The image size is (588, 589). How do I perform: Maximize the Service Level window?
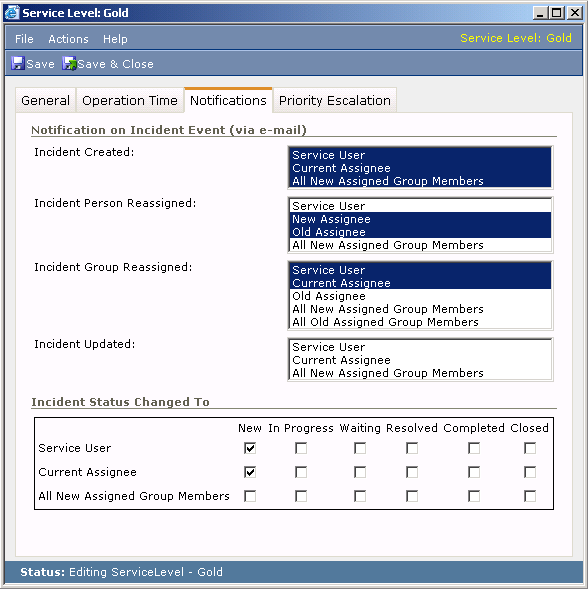[x=557, y=13]
